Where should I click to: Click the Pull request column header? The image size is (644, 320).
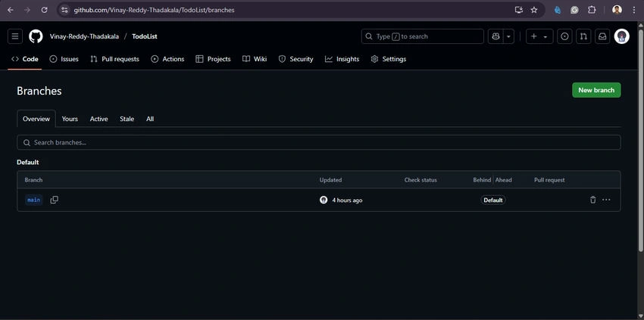[x=549, y=180]
